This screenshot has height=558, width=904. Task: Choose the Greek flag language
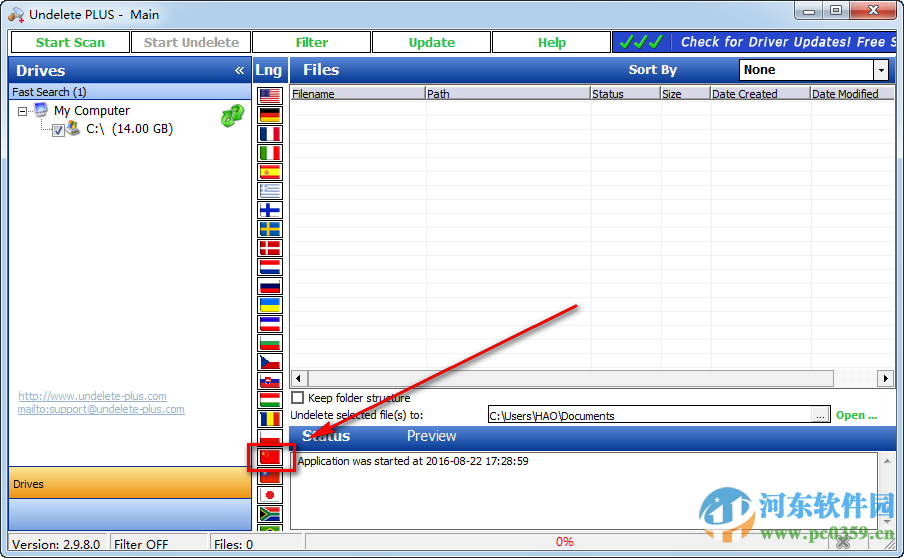(x=270, y=191)
